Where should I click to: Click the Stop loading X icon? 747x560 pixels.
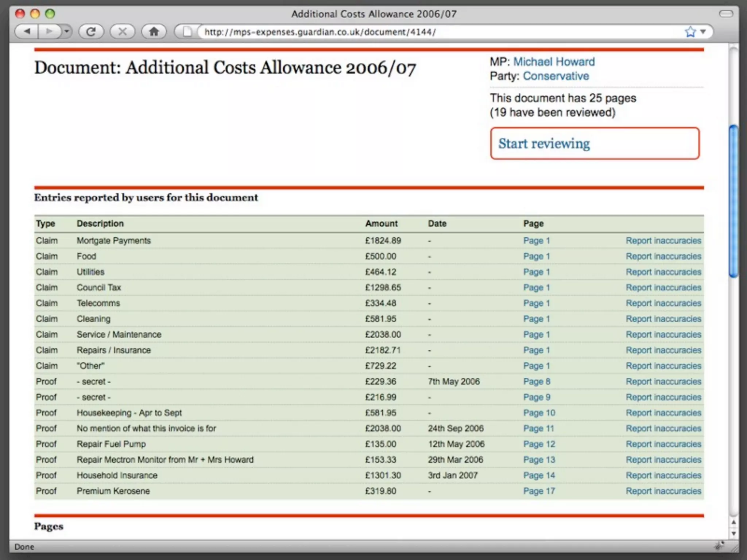pyautogui.click(x=123, y=32)
